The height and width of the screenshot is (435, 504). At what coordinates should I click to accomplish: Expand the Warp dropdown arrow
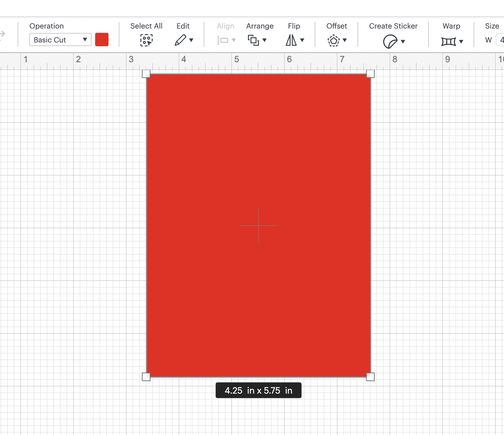pos(461,41)
